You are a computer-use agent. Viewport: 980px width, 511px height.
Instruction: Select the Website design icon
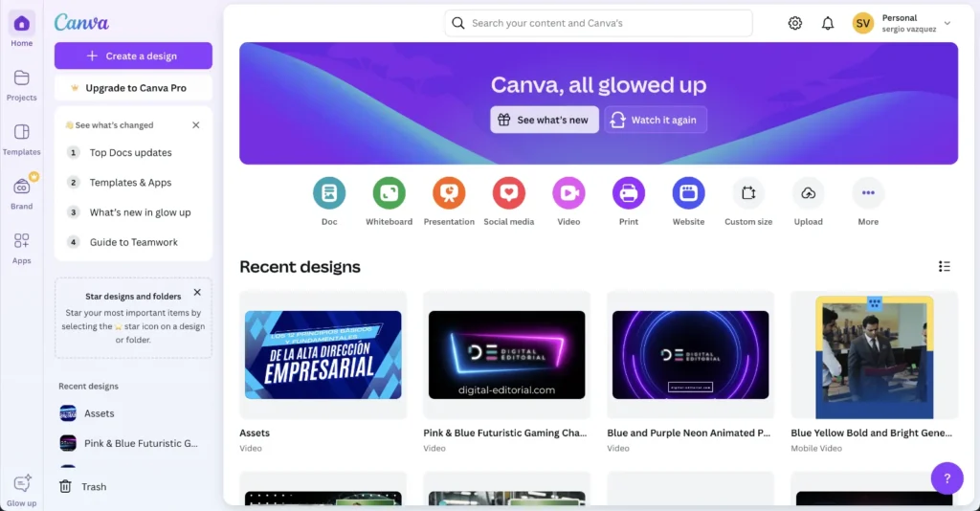point(688,193)
